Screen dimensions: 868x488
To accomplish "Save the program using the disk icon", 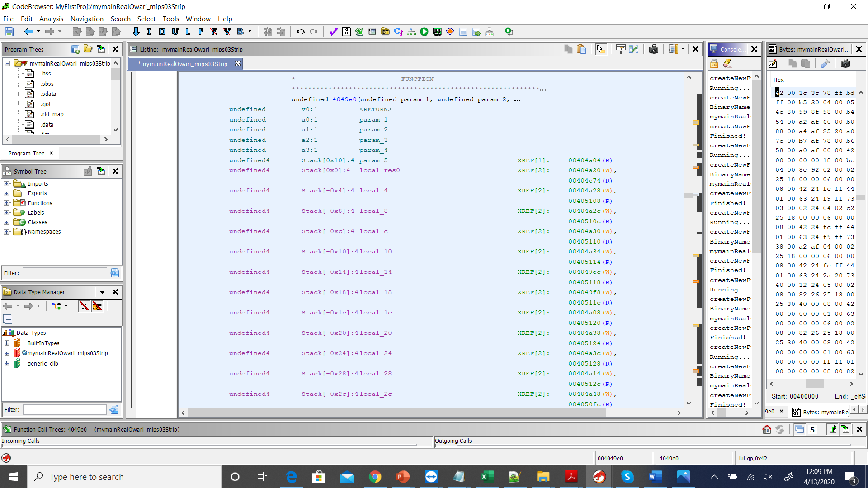I will coord(9,31).
